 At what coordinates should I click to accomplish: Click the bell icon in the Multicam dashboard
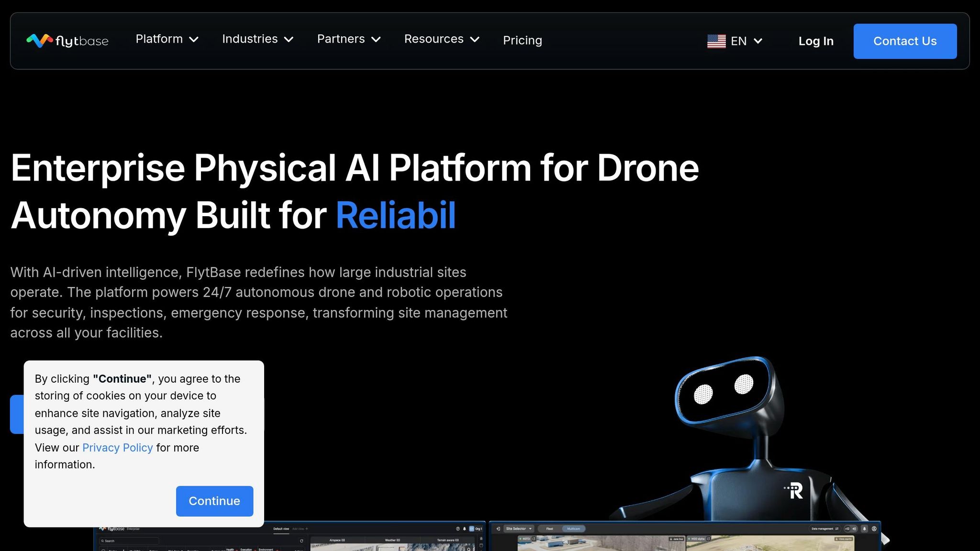[864, 529]
